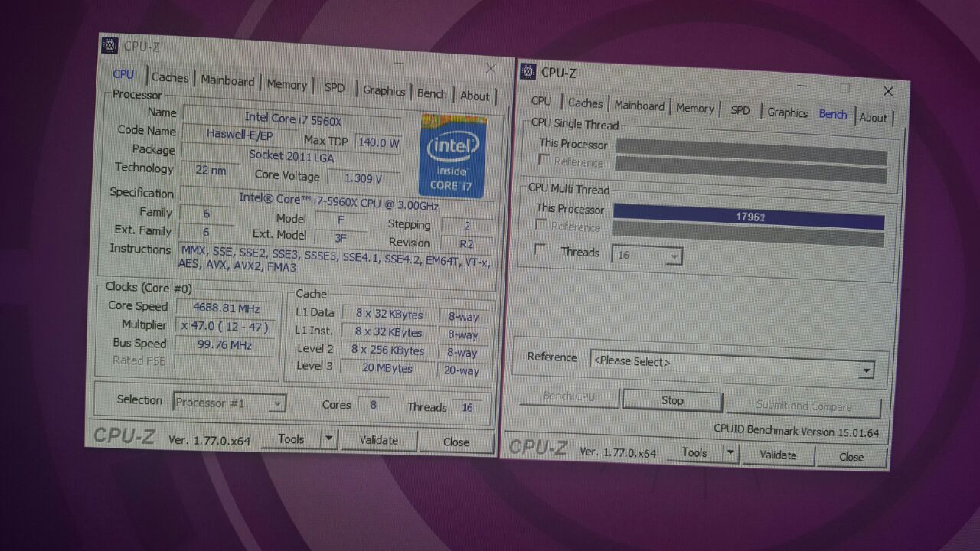Click the Cores count field showing 8

click(x=373, y=405)
